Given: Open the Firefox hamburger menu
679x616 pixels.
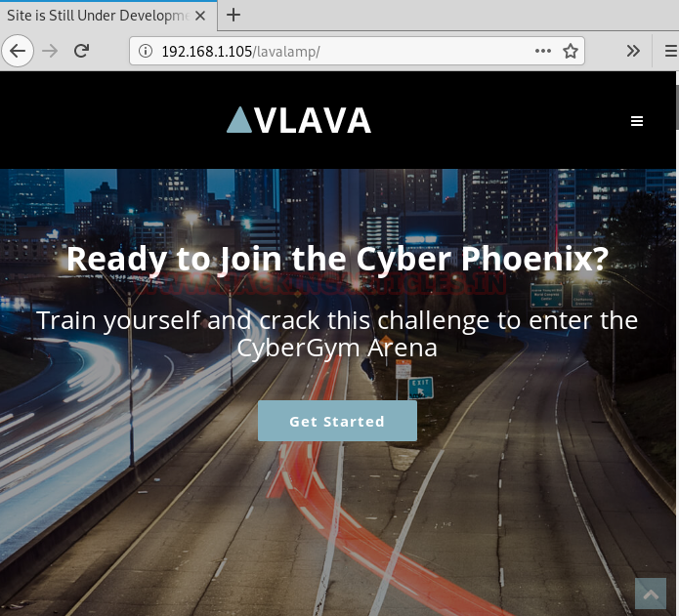Looking at the screenshot, I should point(671,51).
